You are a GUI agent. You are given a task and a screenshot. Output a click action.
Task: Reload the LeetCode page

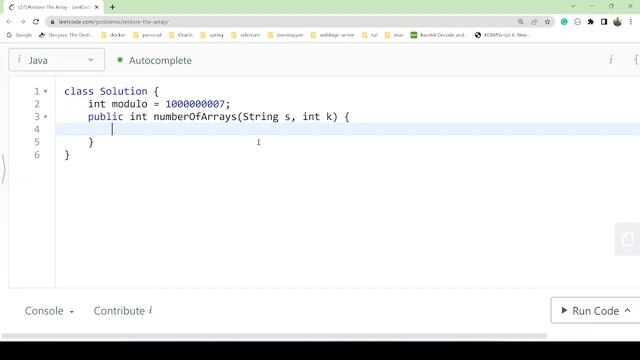click(36, 22)
